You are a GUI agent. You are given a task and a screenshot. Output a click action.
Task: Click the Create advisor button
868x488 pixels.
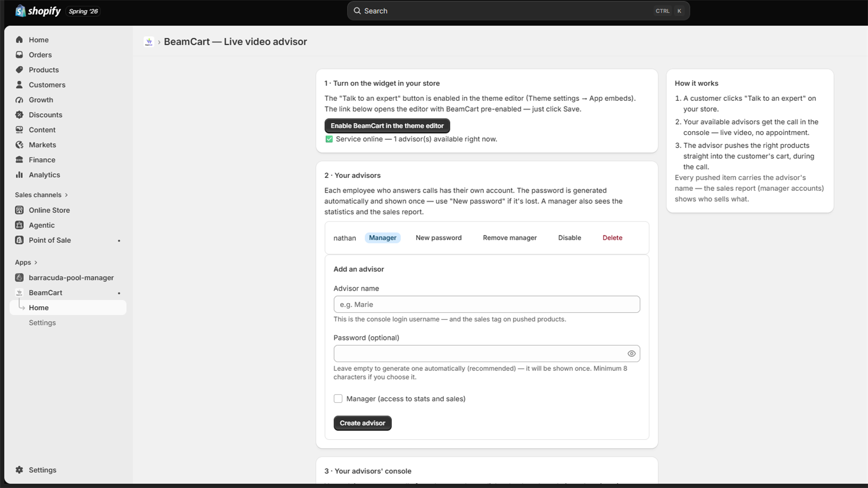point(362,423)
